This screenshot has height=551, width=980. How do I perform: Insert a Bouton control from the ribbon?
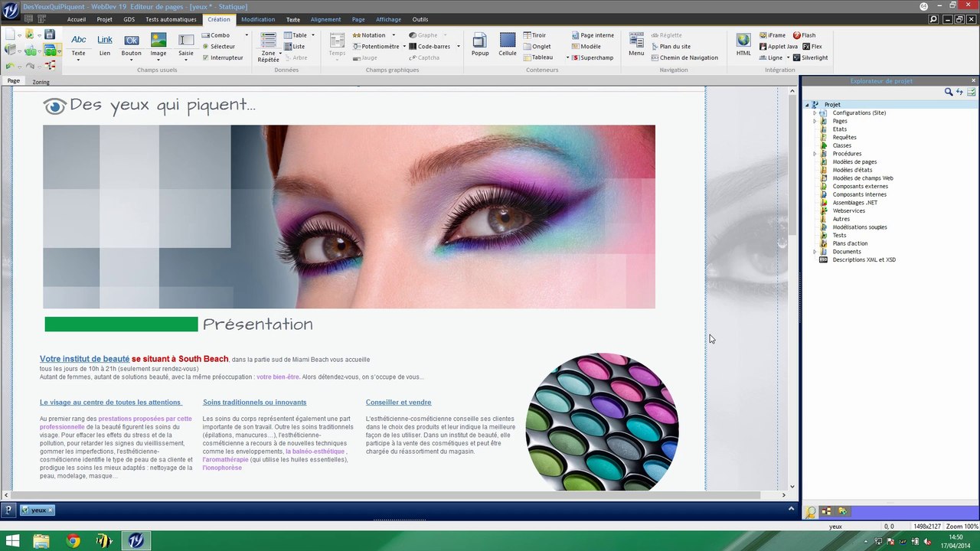(131, 45)
